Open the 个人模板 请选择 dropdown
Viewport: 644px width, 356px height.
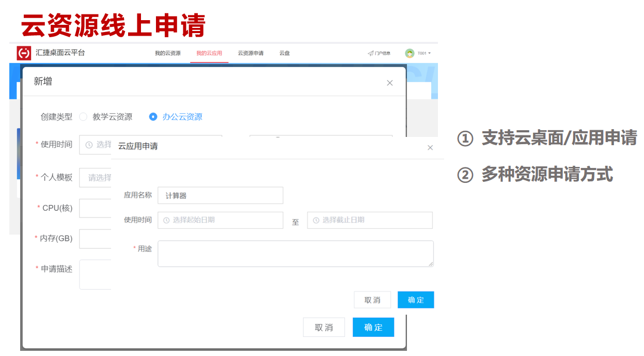pyautogui.click(x=95, y=177)
